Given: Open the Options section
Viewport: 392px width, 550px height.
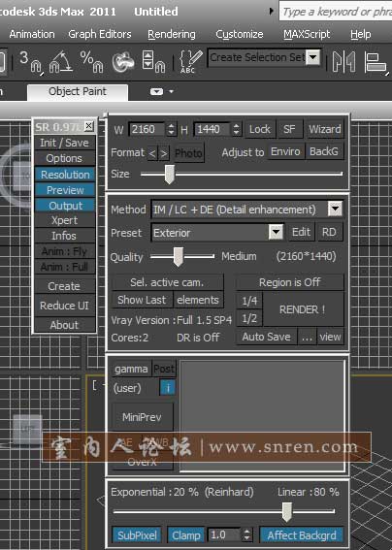Looking at the screenshot, I should [64, 158].
